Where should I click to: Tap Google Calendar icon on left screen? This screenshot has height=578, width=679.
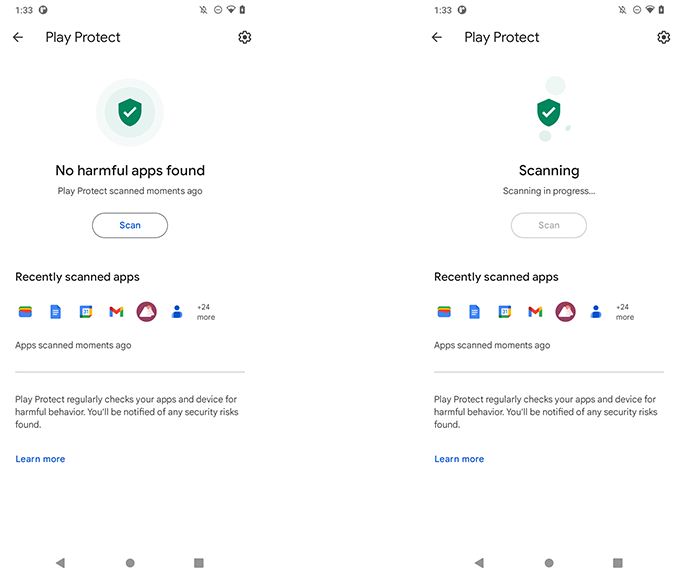coord(86,312)
